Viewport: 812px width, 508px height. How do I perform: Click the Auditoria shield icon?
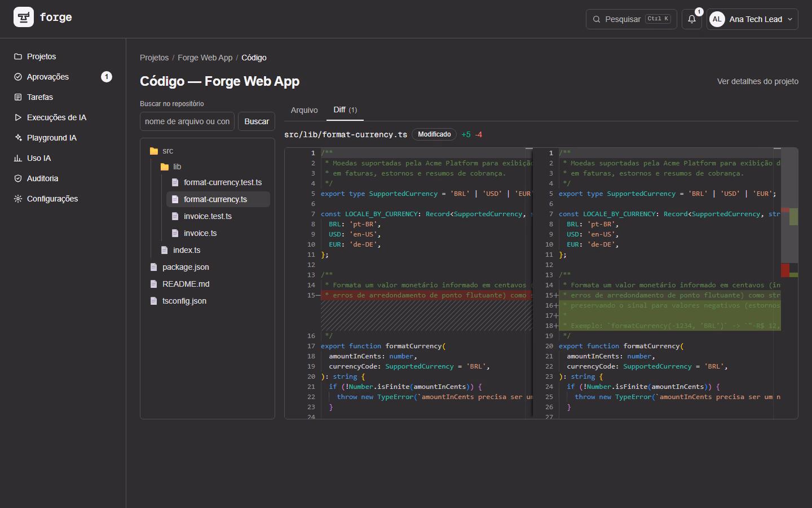click(x=18, y=178)
